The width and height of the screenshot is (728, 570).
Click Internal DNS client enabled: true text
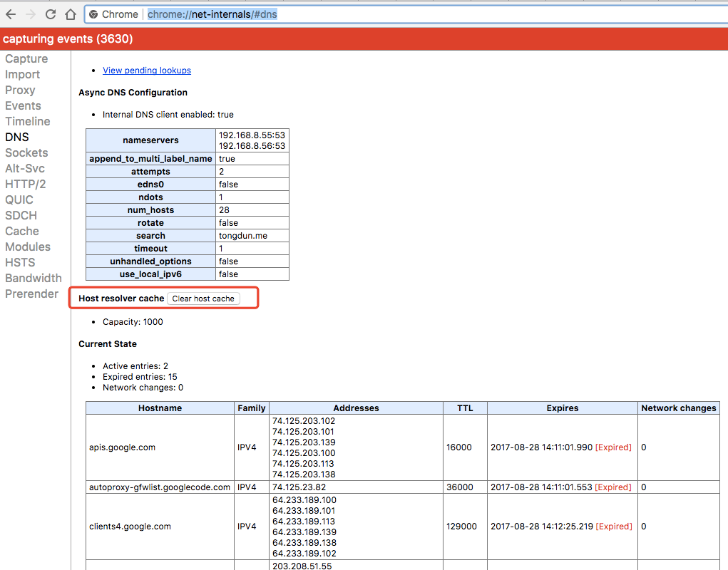168,115
